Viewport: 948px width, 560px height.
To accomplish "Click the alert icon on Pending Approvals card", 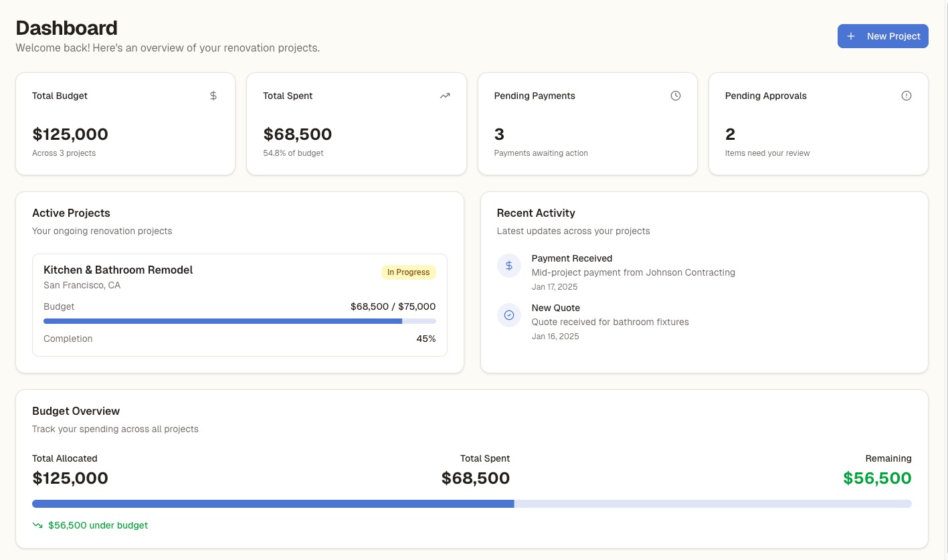I will point(907,96).
